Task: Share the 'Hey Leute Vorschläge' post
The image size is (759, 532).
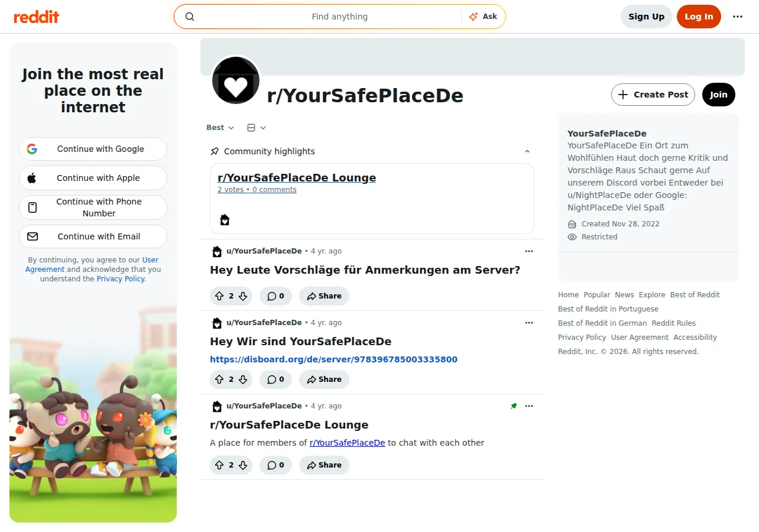Action: click(x=324, y=296)
